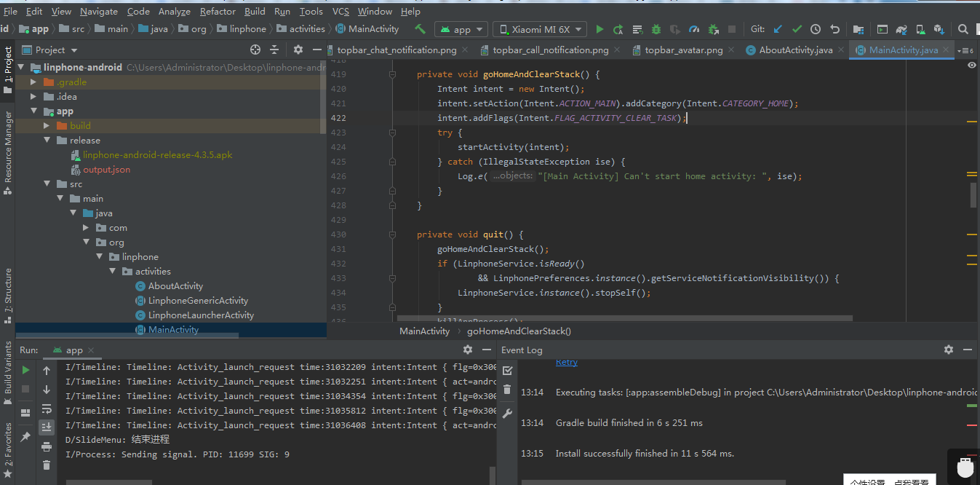Click the Debug app bug icon
Viewport: 980px width, 485px height.
[x=656, y=30]
